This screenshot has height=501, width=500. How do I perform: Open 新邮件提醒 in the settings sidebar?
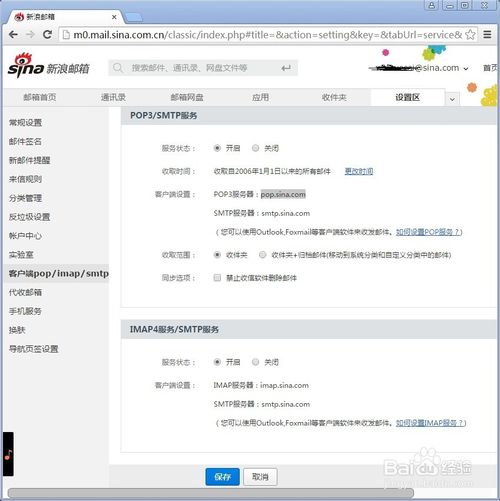pyautogui.click(x=29, y=160)
